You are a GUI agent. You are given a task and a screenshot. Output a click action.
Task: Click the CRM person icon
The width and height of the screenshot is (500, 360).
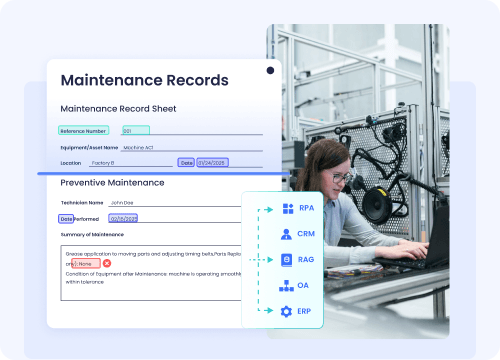(x=286, y=234)
